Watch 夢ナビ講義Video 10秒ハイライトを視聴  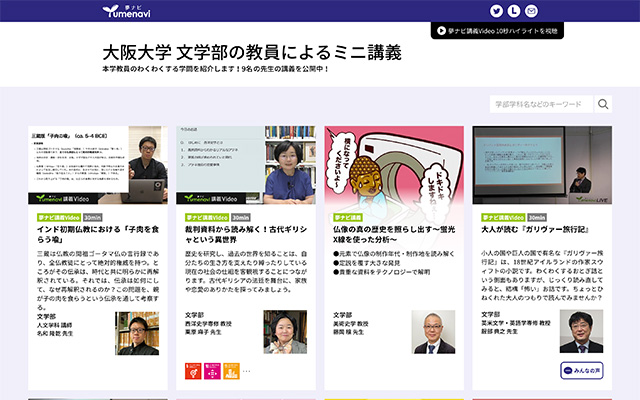497,31
